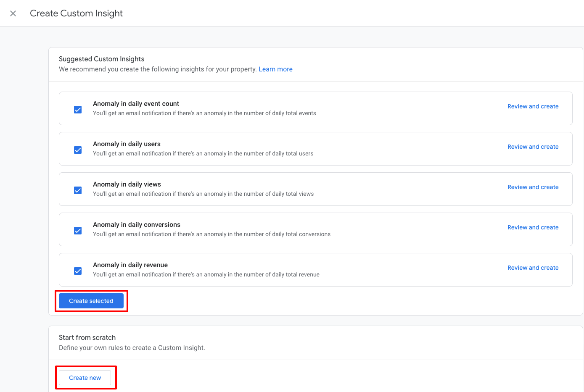This screenshot has height=392, width=584.
Task: Click the 'Create Custom Insight' page title
Action: [76, 13]
